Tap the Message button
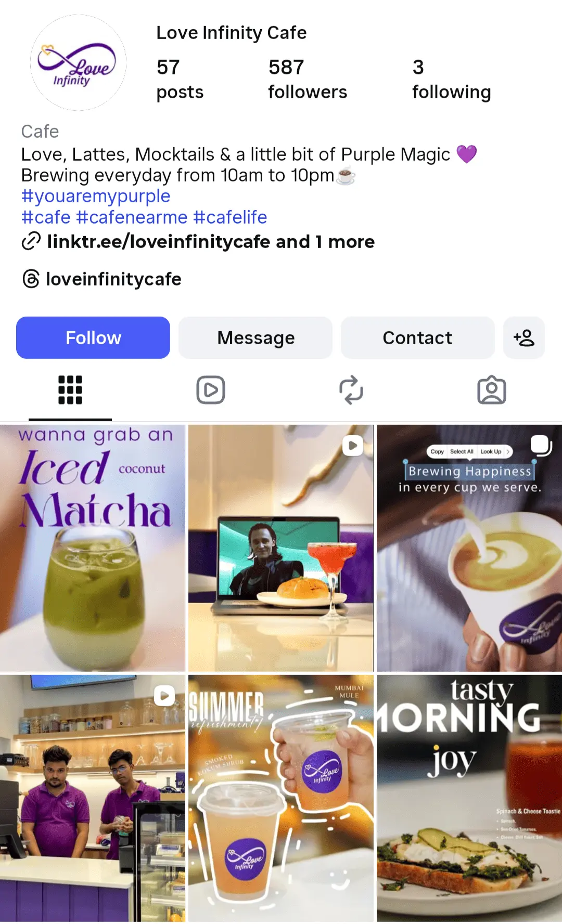Screen dimensions: 562x924 [x=256, y=337]
